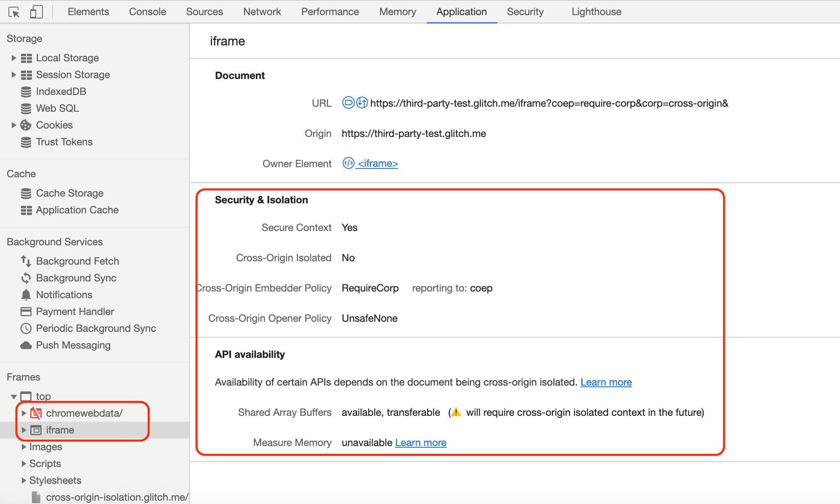Expand the Session Storage tree item
840x504 pixels.
[x=13, y=74]
